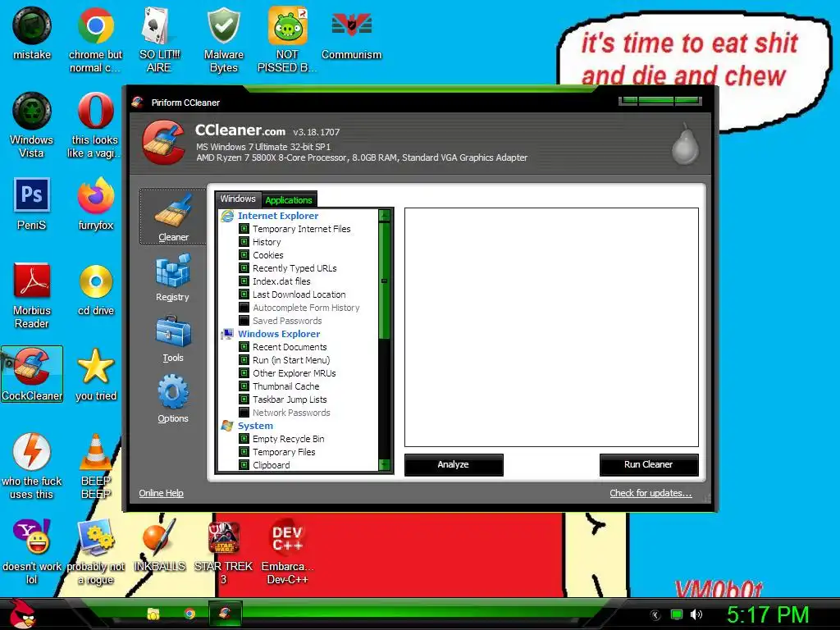
Task: Select the 'Windows Vista' recycle bin icon
Action: [32, 111]
